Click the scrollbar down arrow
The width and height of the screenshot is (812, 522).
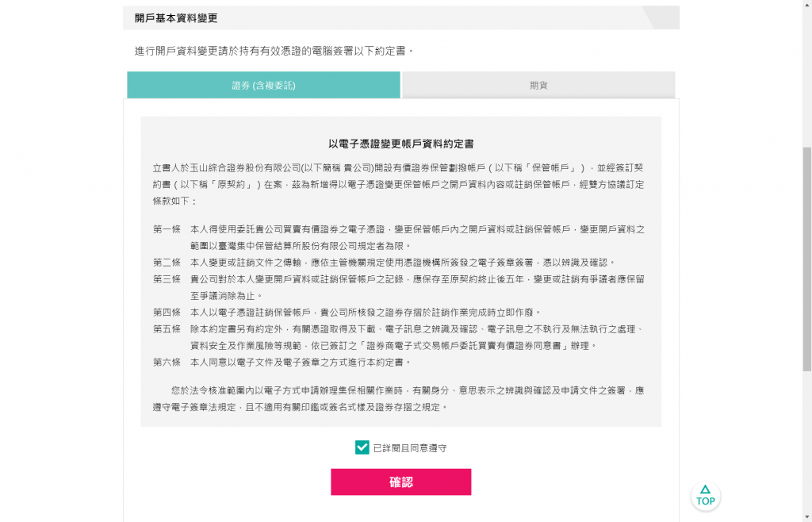806,518
